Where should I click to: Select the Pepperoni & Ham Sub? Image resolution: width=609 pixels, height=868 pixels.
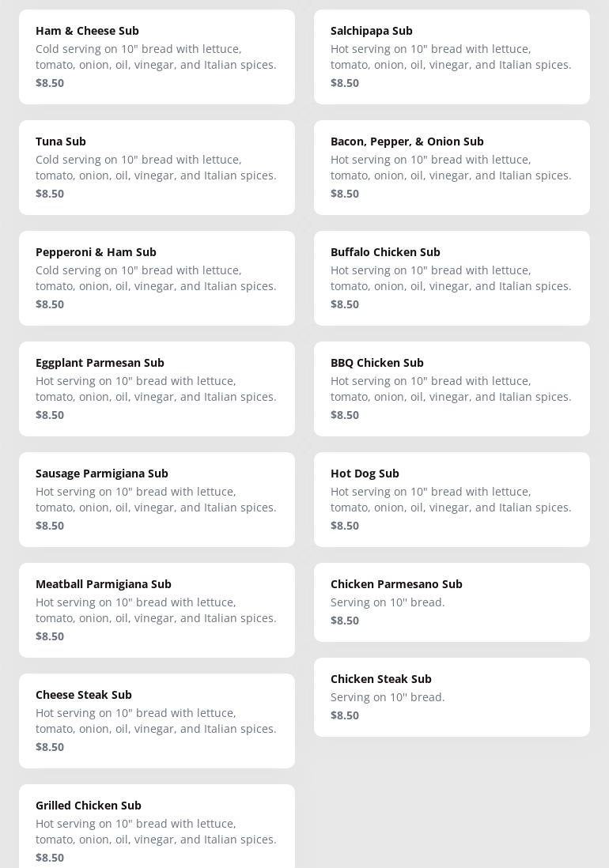pos(157,278)
